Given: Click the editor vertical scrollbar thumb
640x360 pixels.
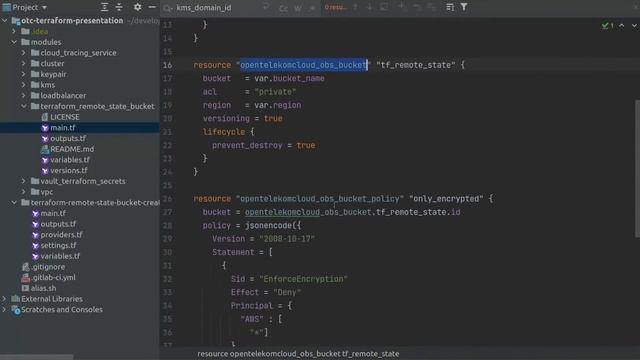Looking at the screenshot, I should [x=637, y=168].
